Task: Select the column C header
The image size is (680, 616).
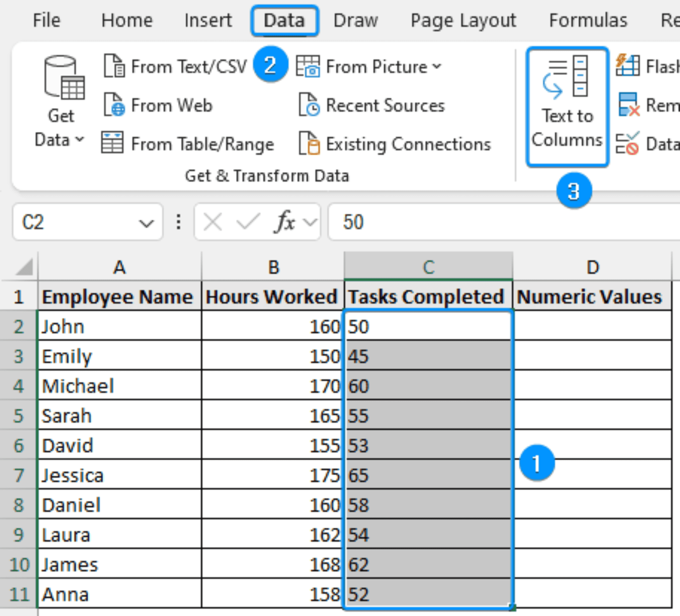Action: (428, 267)
